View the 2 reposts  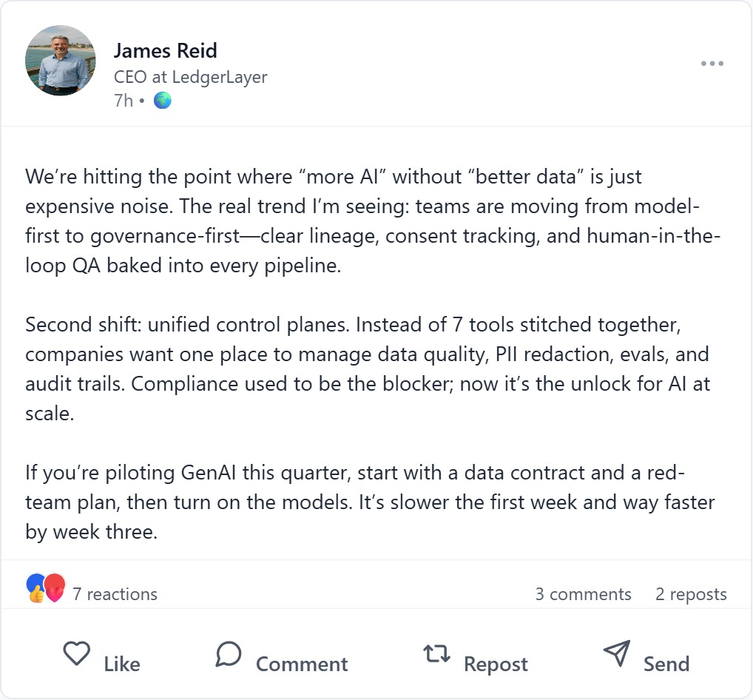690,594
